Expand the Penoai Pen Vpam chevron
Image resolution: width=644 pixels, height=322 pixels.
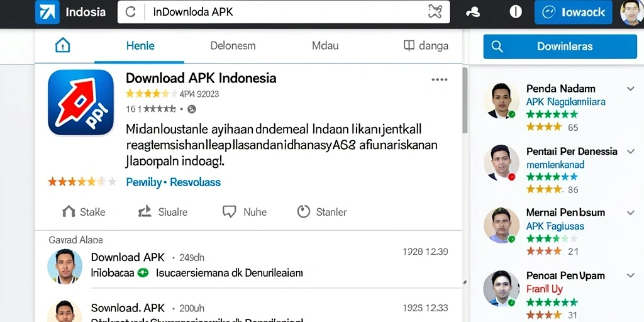click(x=630, y=275)
